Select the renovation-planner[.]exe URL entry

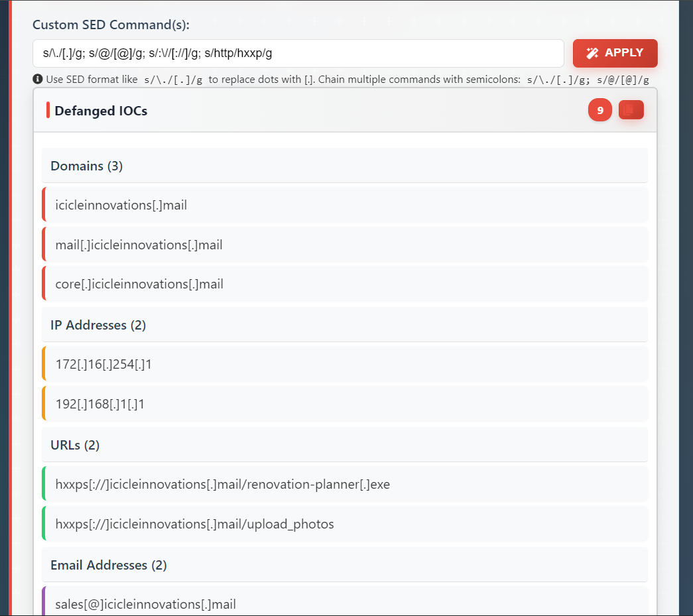[344, 484]
